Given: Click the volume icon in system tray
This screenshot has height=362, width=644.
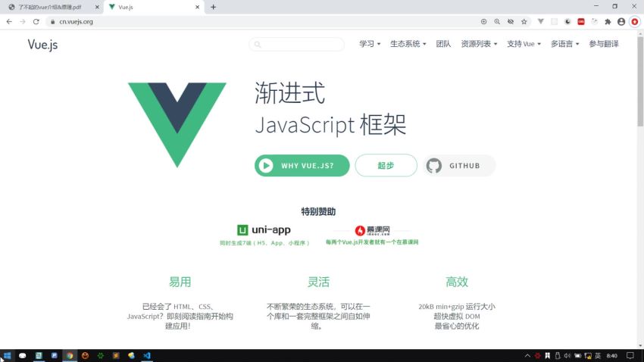Looking at the screenshot, I should point(567,356).
